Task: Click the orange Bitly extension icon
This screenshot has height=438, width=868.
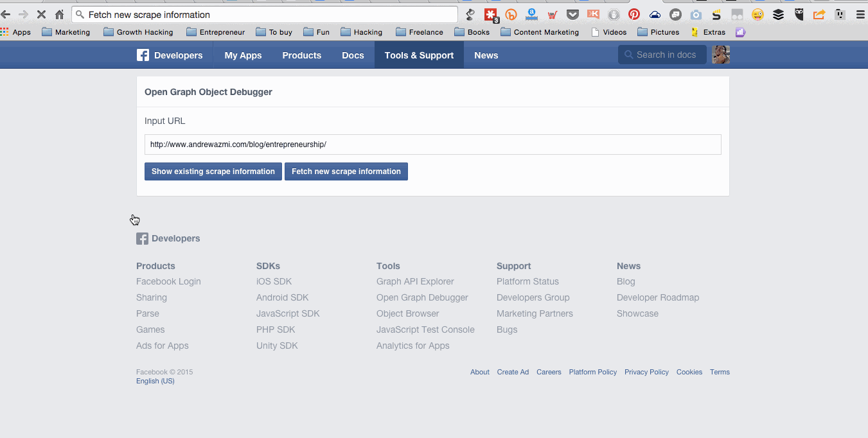Action: [511, 14]
